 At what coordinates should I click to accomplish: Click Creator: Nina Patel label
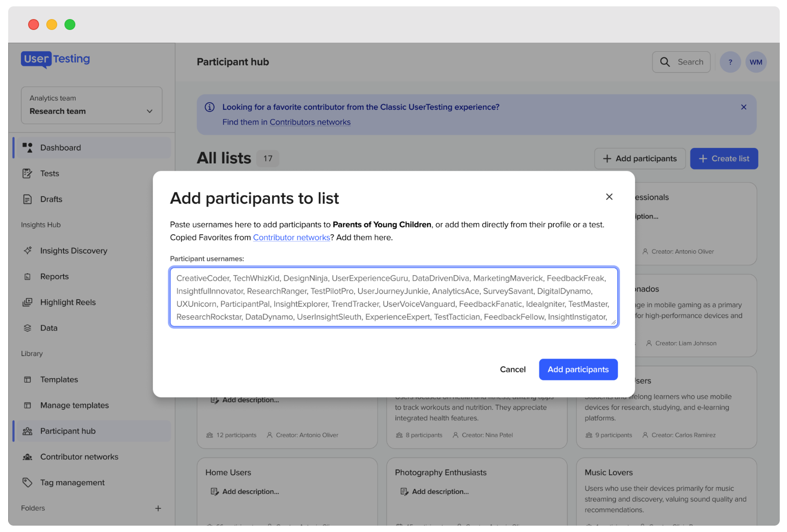pyautogui.click(x=482, y=435)
